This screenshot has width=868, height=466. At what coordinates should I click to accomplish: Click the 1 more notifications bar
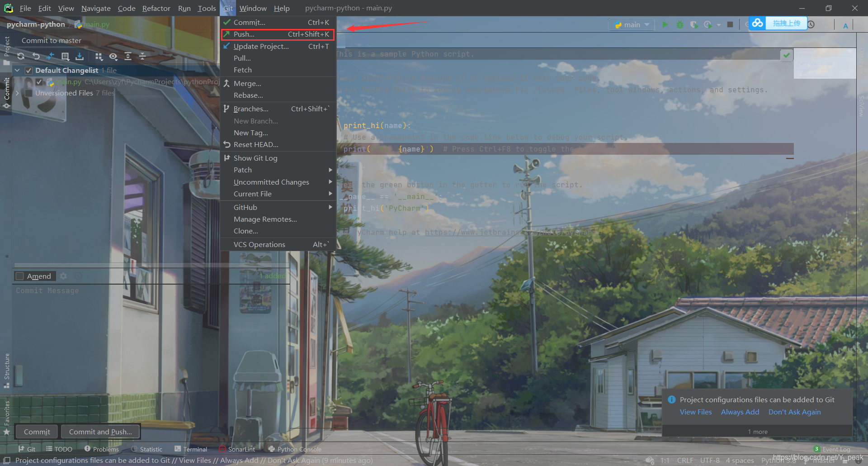tap(757, 432)
